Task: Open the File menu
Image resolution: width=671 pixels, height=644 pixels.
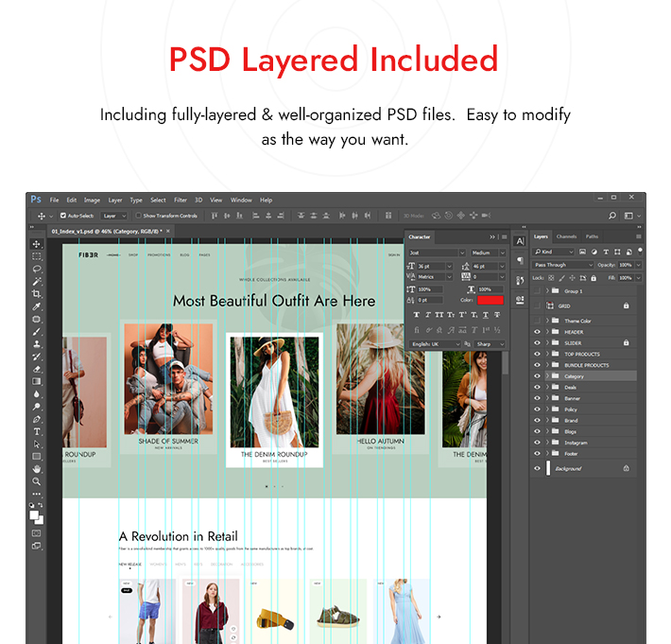Action: point(55,200)
